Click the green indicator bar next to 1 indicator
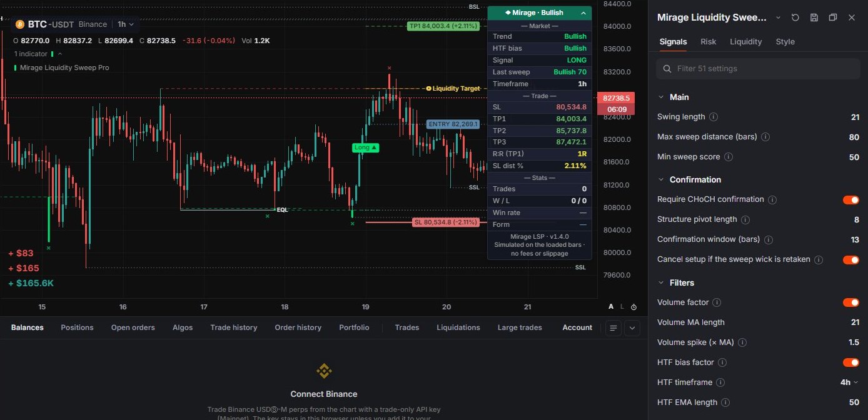This screenshot has height=420, width=868. coord(51,54)
